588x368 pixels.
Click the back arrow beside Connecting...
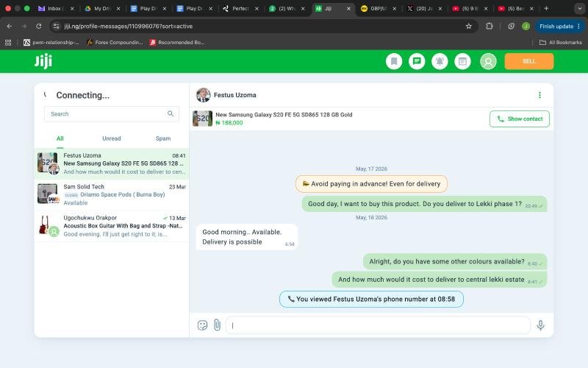click(x=46, y=95)
